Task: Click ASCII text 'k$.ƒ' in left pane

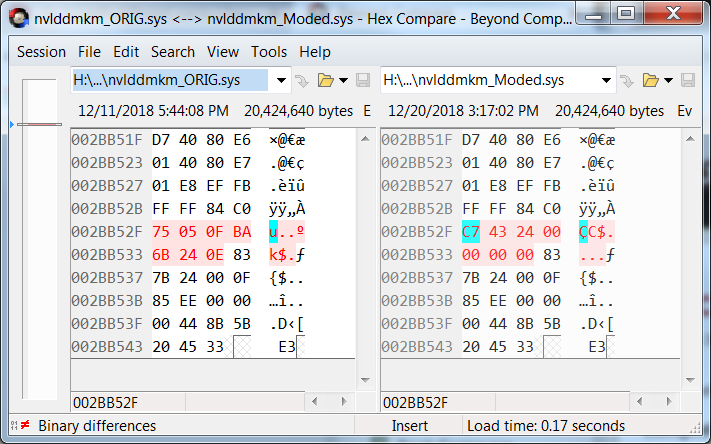Action: [287, 255]
